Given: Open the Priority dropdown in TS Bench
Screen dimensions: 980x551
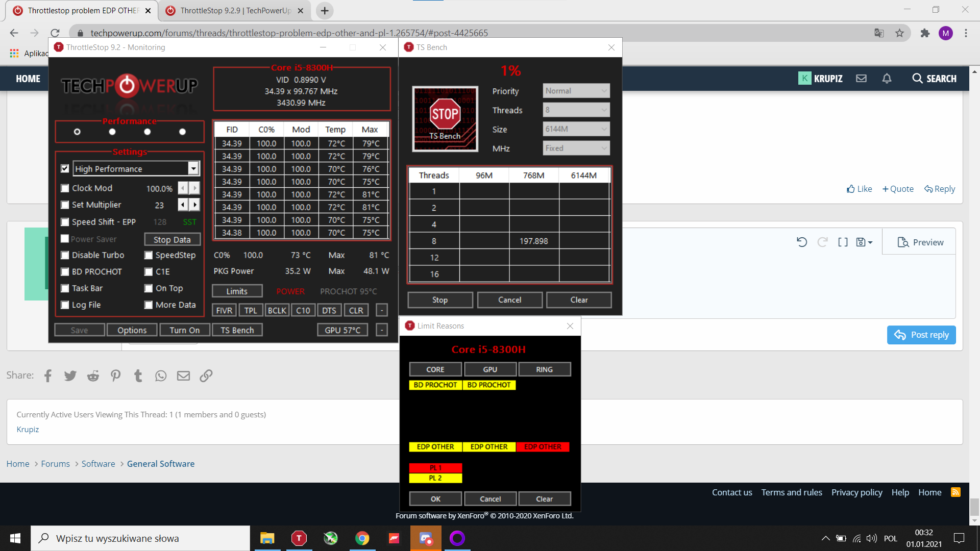Looking at the screenshot, I should [x=576, y=91].
